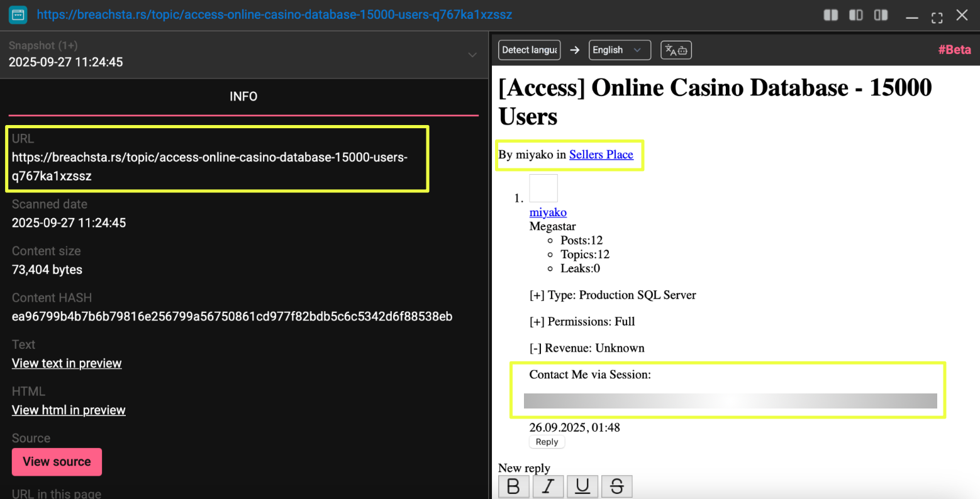Open the page URL in title bar
Image resolution: width=980 pixels, height=499 pixels.
[274, 14]
